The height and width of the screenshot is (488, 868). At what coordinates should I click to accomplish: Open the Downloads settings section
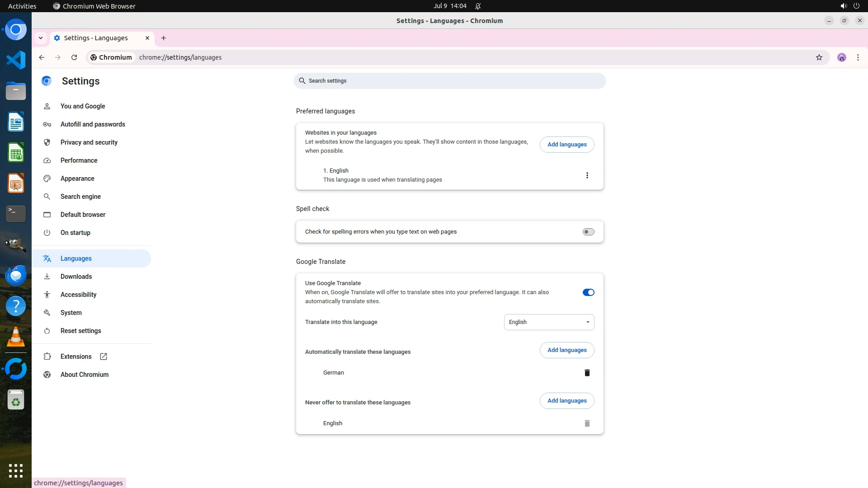point(76,277)
